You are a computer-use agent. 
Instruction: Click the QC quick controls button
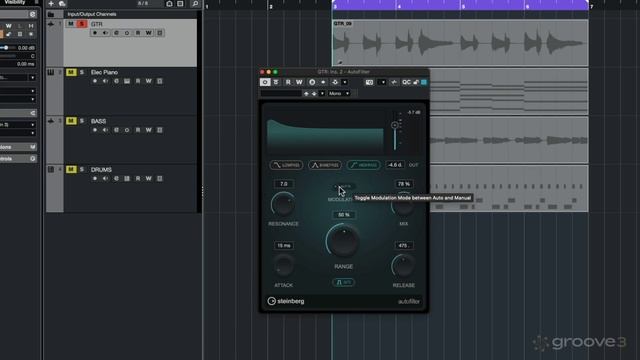(406, 82)
